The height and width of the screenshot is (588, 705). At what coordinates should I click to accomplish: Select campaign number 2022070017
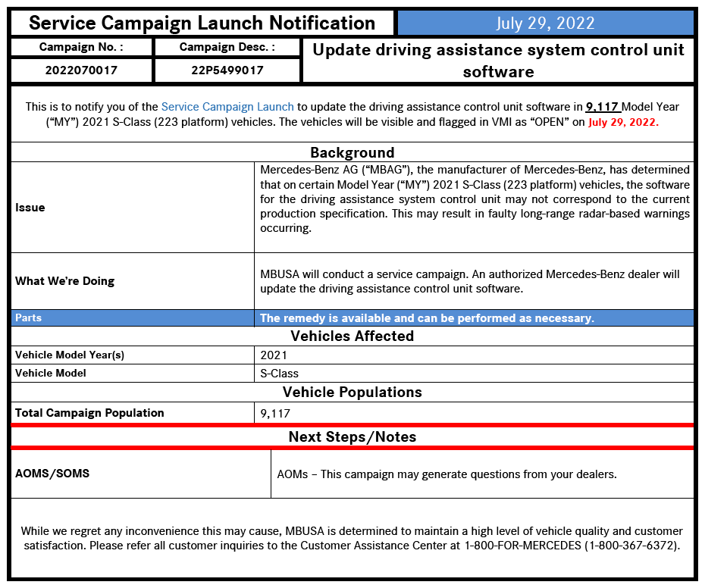pos(81,70)
